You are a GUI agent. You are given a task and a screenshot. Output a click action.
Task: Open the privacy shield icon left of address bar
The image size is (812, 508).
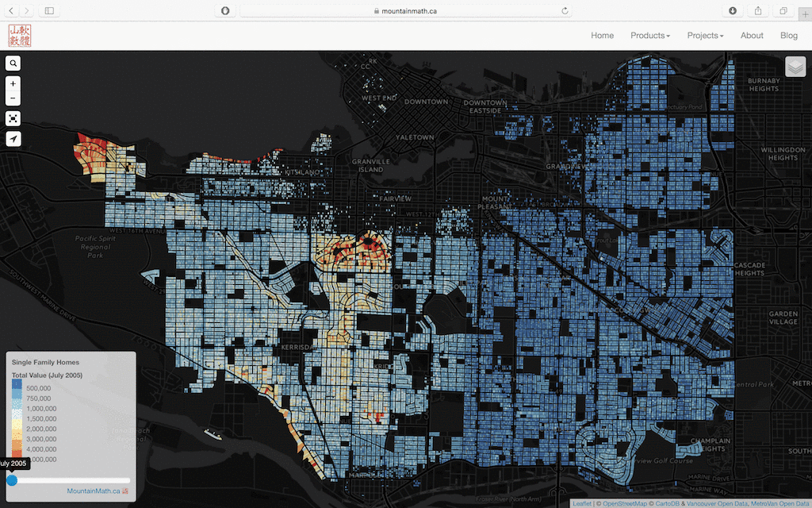click(x=224, y=10)
